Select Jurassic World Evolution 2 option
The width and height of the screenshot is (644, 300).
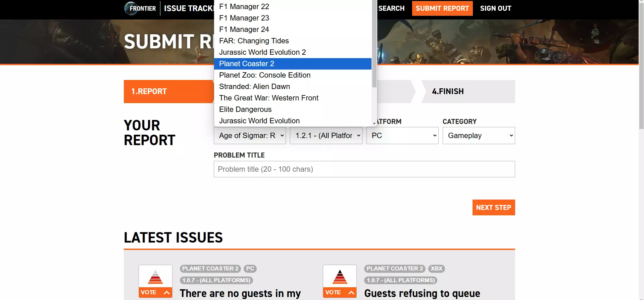coord(293,52)
